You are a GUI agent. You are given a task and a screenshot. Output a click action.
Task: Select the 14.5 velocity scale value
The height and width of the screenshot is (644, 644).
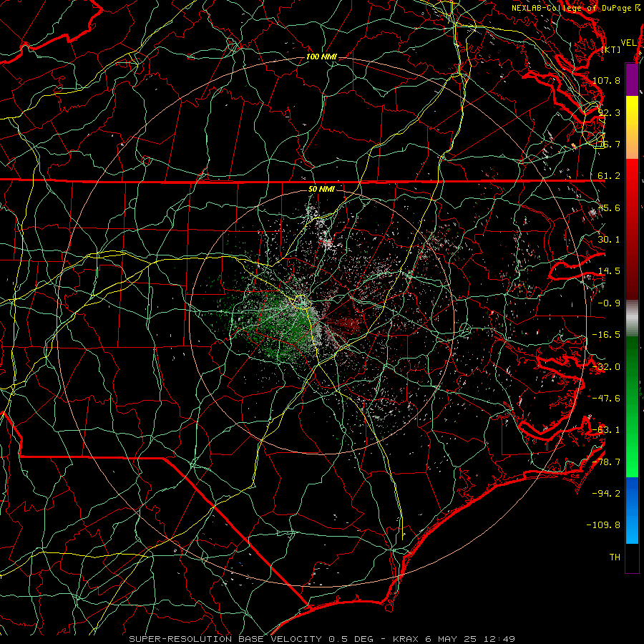(x=609, y=271)
